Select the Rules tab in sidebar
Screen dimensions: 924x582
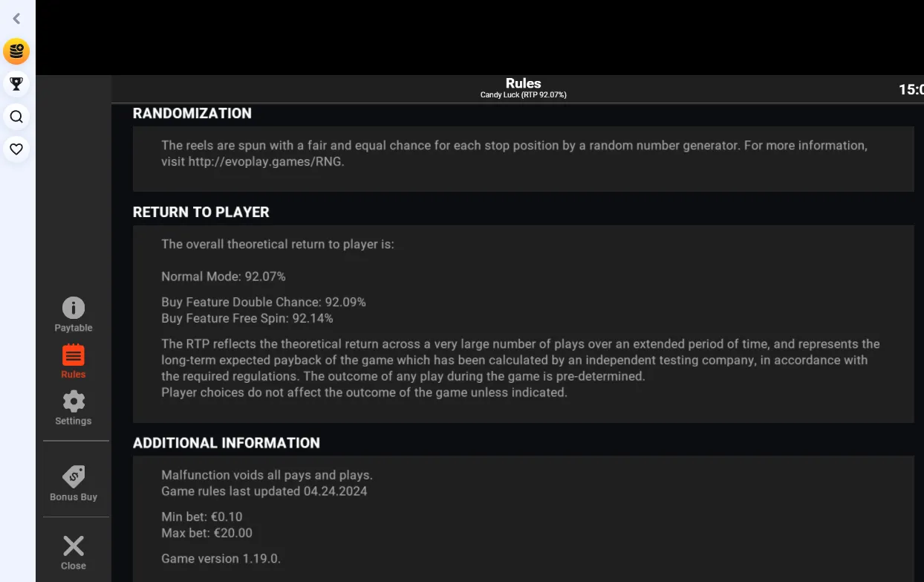click(74, 361)
